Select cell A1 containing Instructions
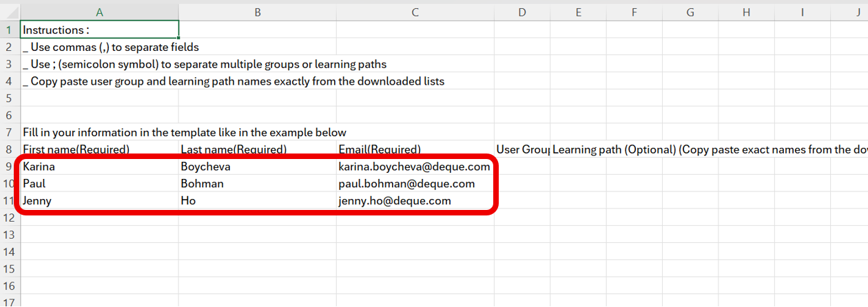868x307 pixels. [100, 30]
